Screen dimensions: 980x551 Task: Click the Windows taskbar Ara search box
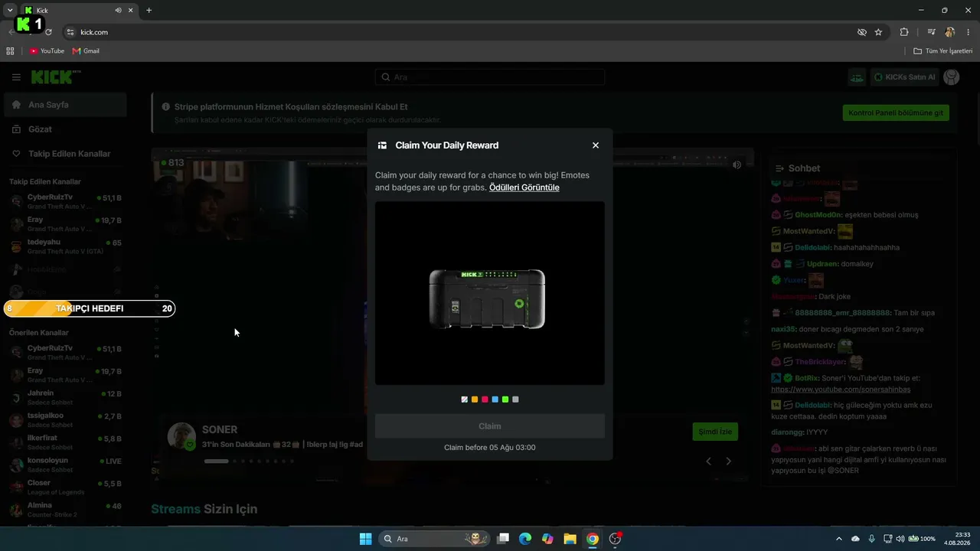tap(435, 539)
